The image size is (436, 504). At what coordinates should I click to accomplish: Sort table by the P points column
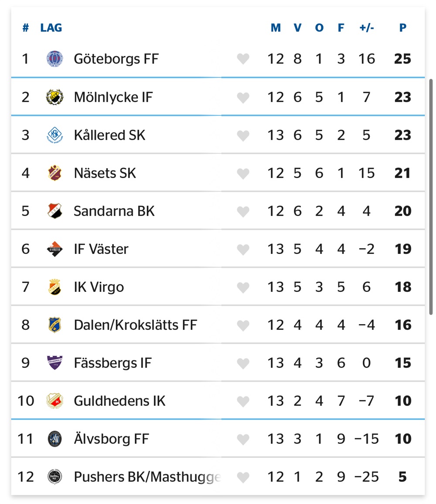point(402,28)
